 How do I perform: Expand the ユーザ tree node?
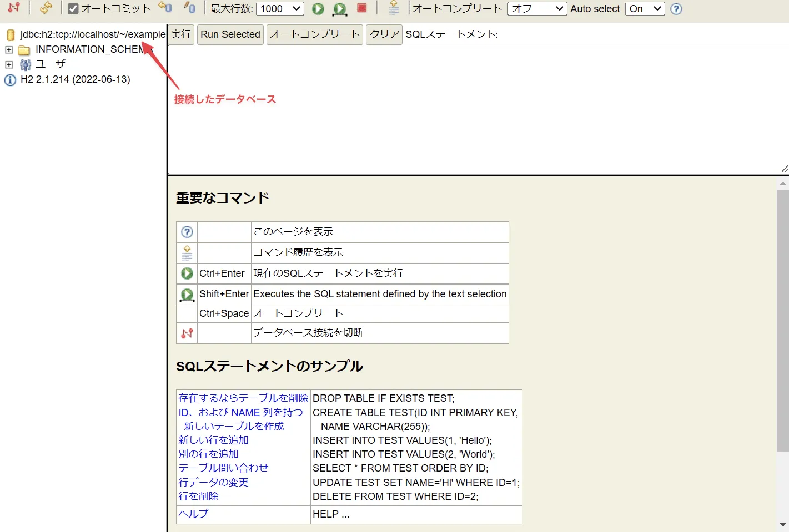coord(9,64)
